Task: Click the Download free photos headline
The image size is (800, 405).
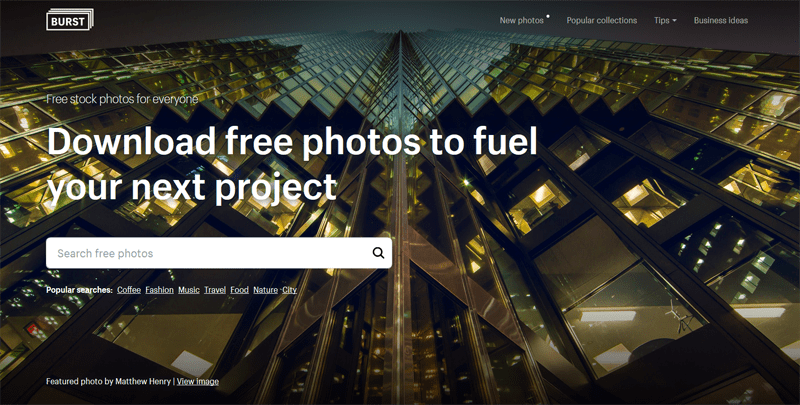Action: [x=292, y=163]
